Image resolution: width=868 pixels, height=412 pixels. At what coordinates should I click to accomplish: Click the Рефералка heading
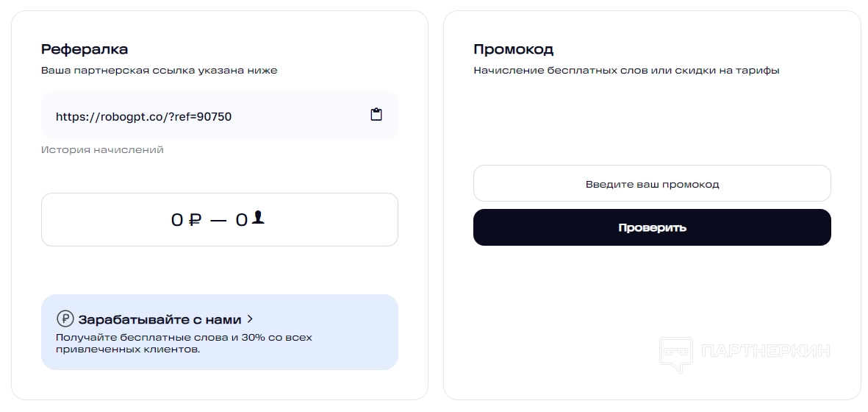click(85, 49)
